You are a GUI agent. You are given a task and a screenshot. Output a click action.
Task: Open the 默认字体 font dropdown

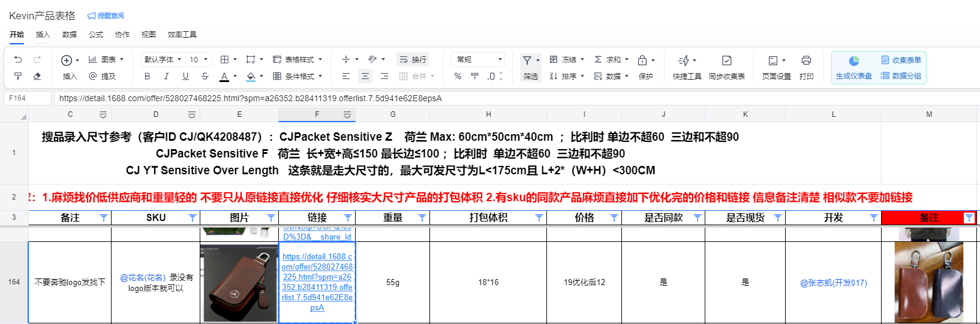pos(162,59)
